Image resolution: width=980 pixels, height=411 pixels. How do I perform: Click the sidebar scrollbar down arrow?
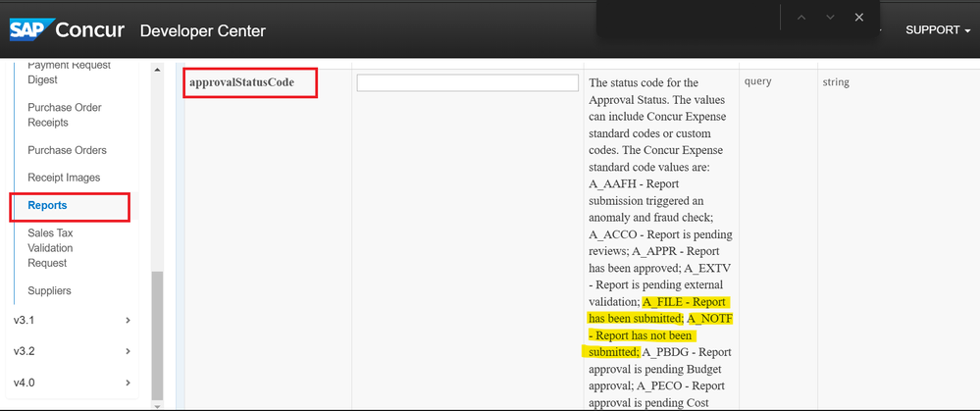(x=157, y=405)
